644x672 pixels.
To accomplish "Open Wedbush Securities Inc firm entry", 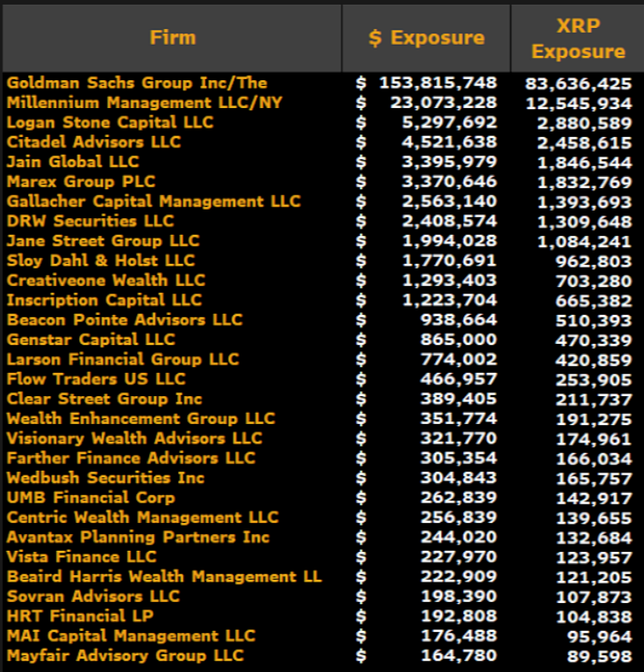I will pos(106,478).
